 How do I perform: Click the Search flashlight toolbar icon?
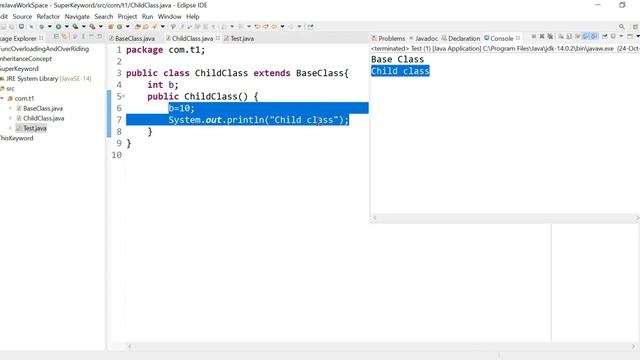pos(154,27)
